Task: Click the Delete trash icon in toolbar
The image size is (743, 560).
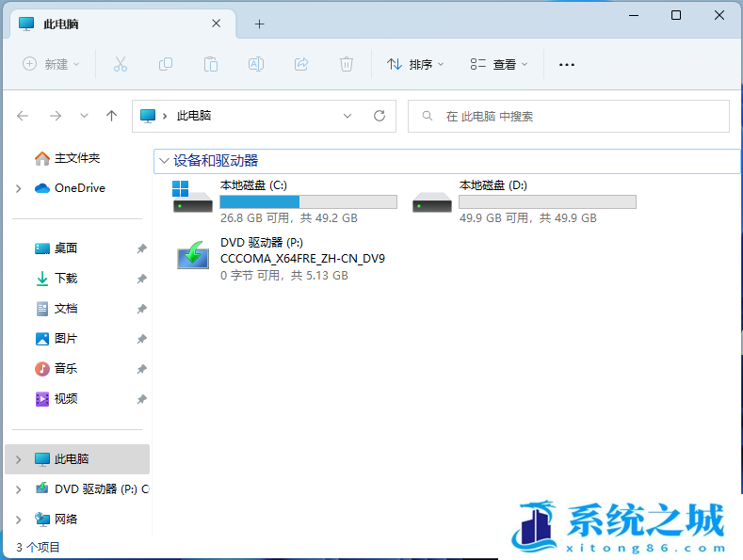Action: pyautogui.click(x=347, y=64)
